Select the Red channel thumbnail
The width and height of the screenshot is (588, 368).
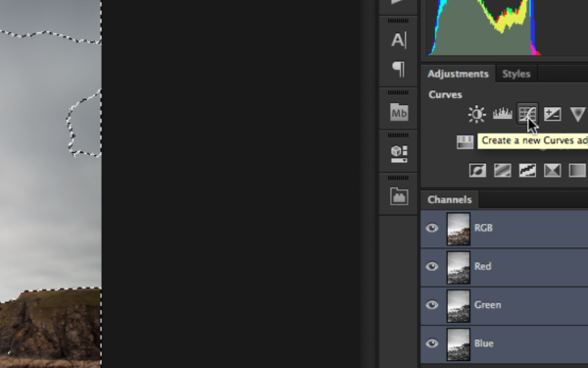pyautogui.click(x=459, y=267)
